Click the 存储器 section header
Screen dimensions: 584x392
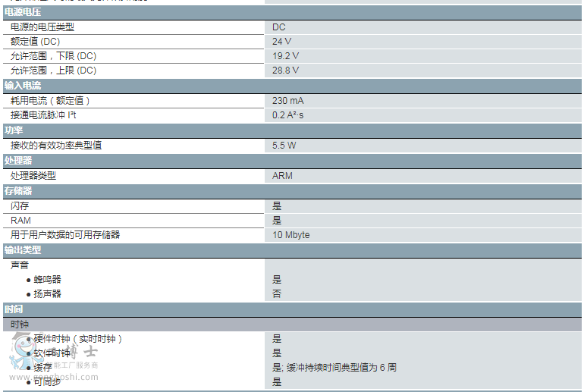click(18, 191)
